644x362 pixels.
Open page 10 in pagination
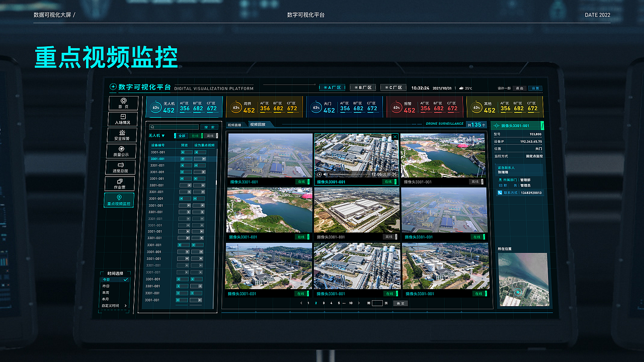pos(351,303)
